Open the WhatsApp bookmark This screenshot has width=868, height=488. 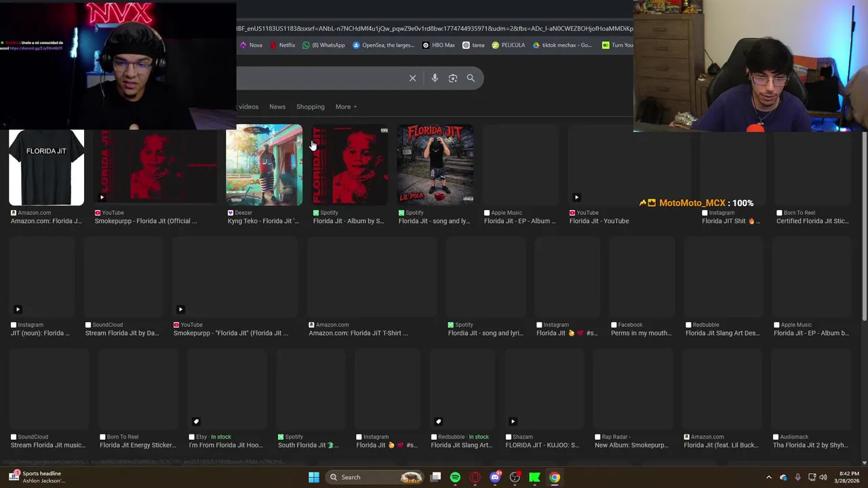click(x=323, y=45)
